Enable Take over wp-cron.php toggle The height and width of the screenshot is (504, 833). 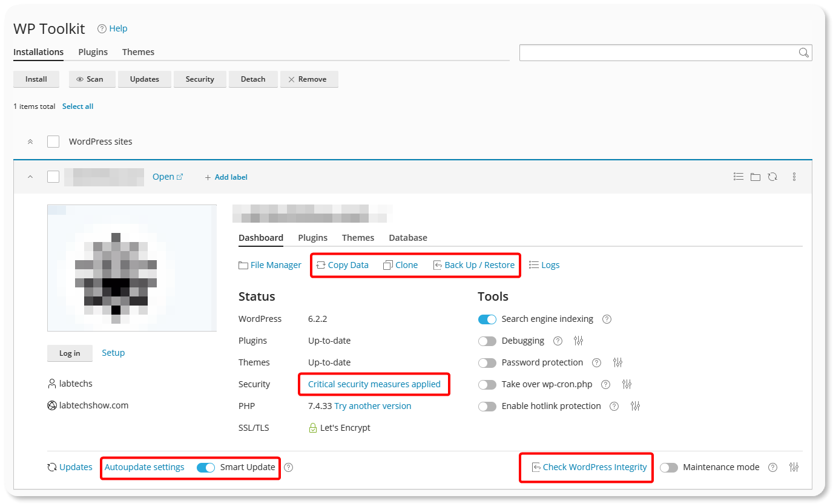(487, 384)
